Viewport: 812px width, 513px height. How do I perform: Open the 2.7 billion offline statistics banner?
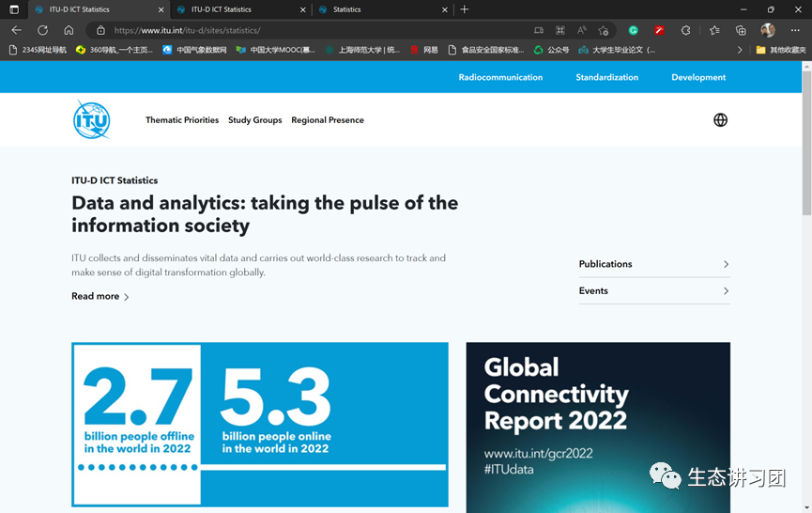click(260, 425)
